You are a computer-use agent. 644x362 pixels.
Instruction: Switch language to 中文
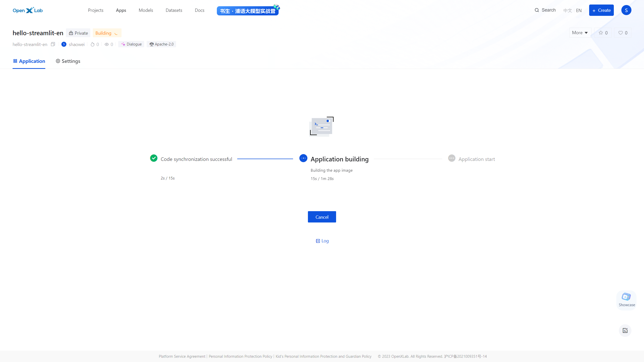point(568,10)
